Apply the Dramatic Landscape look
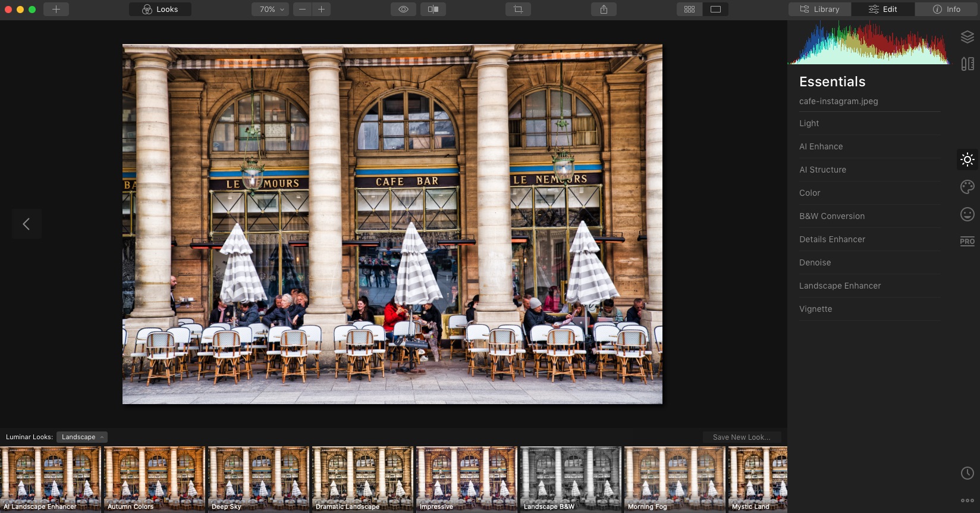Screen dimensions: 980x513 (x=363, y=479)
